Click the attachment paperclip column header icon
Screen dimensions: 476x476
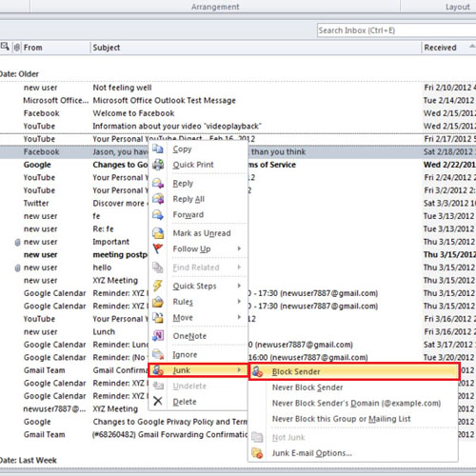point(17,48)
